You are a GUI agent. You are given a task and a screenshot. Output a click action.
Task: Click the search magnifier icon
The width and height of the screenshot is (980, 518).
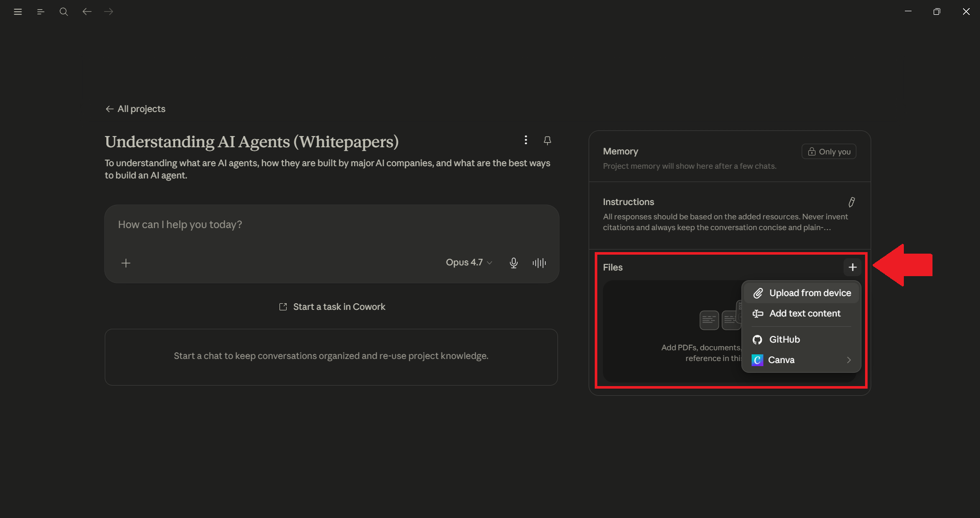(63, 12)
